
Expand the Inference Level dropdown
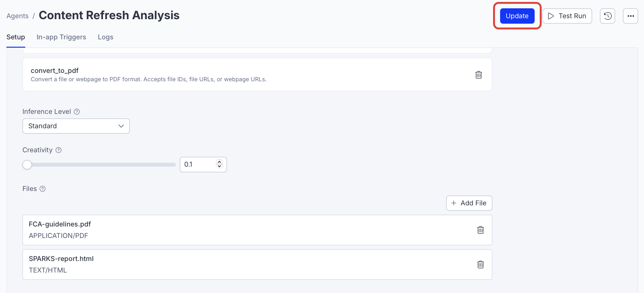pos(76,126)
